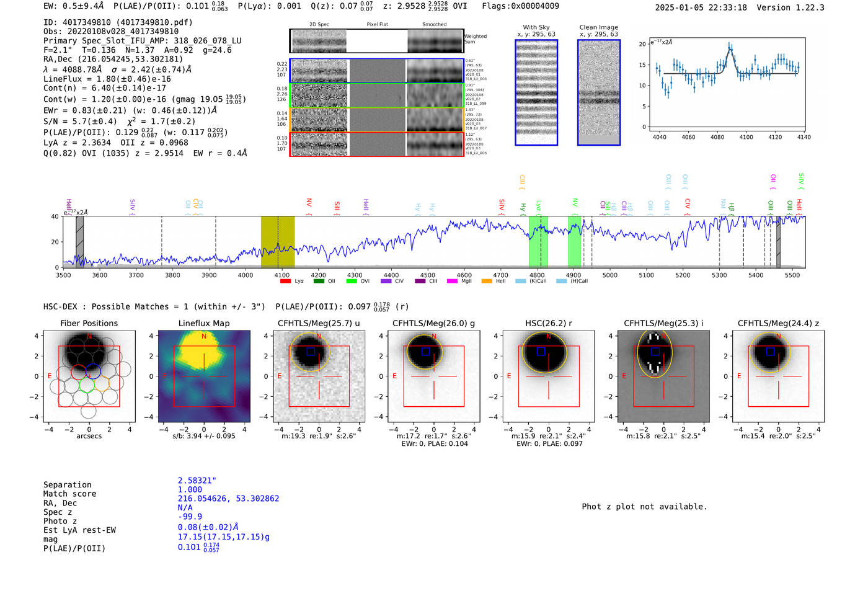Select the red-bordered 2D Spec fiber row

click(x=377, y=144)
